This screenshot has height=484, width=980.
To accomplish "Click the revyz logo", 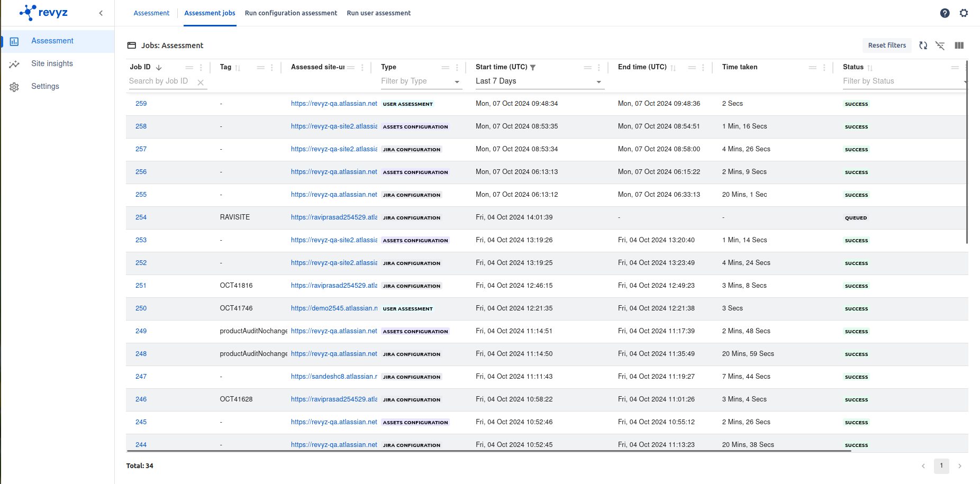I will click(43, 13).
